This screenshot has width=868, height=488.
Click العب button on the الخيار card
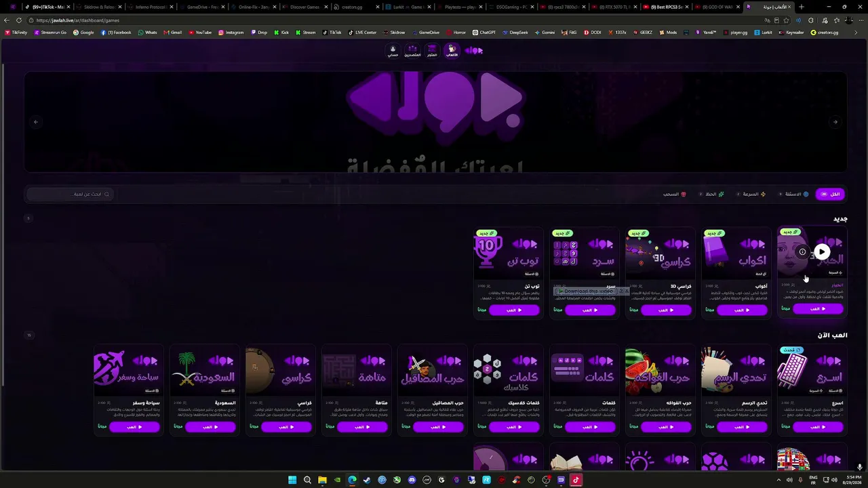coord(817,310)
